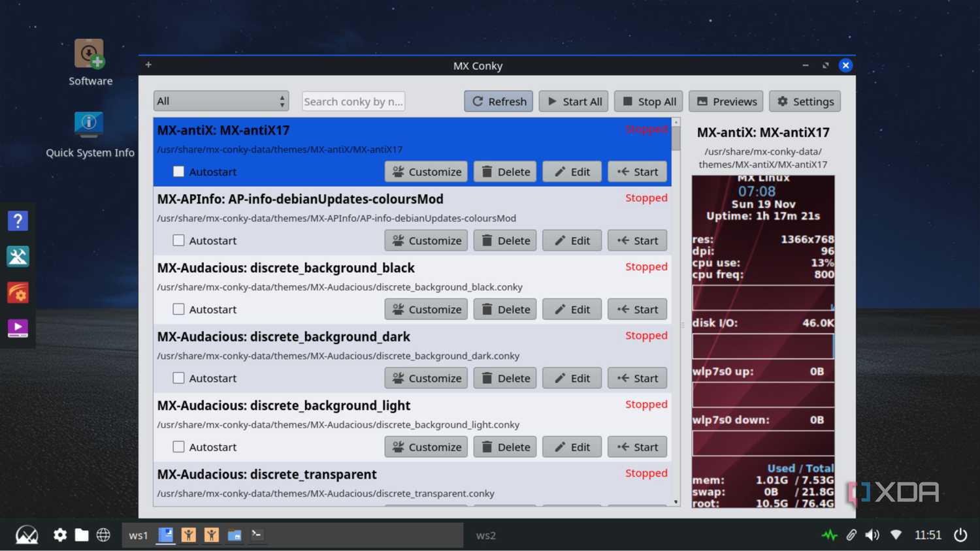Open the Quick System Info desktop icon
This screenshot has width=980, height=551.
[90, 134]
